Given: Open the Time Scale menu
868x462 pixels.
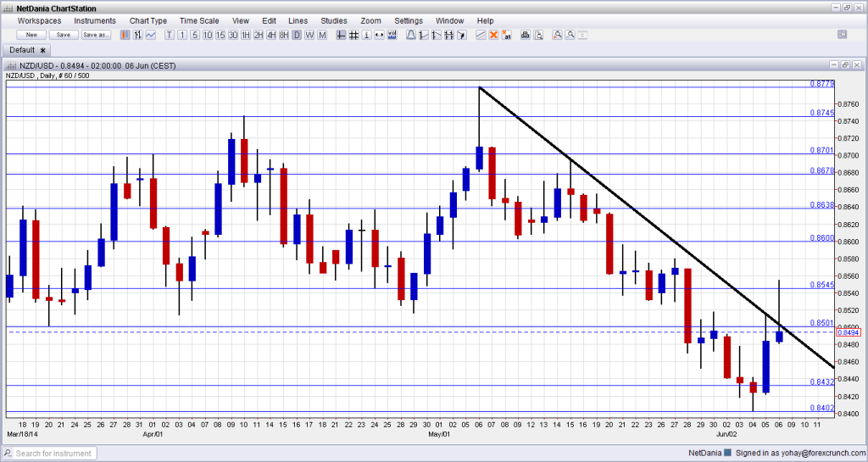Looking at the screenshot, I should point(199,21).
